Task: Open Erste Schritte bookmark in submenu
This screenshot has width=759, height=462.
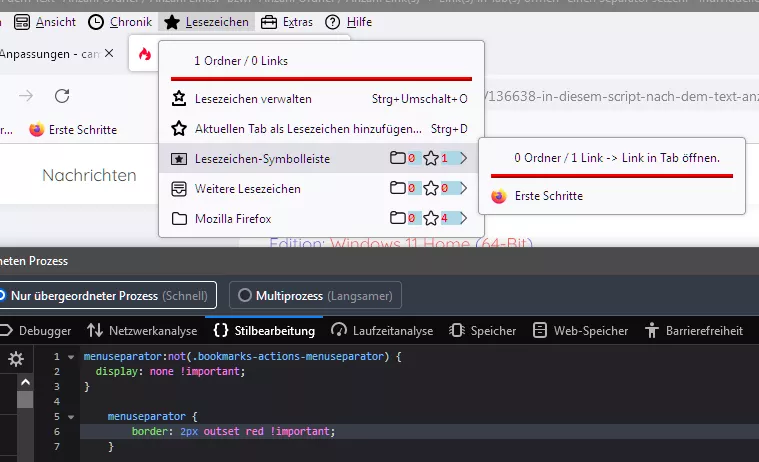Action: (548, 196)
